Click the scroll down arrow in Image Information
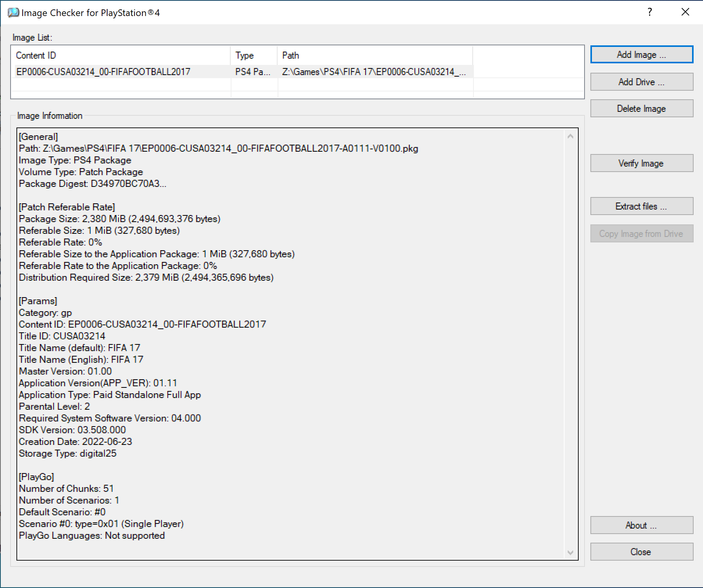703x588 pixels. (x=570, y=552)
